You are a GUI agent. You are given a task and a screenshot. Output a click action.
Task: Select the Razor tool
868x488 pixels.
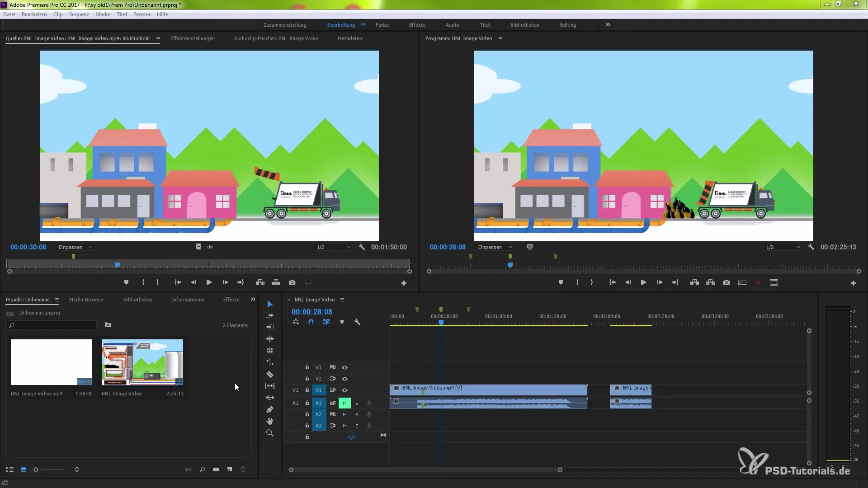point(270,374)
